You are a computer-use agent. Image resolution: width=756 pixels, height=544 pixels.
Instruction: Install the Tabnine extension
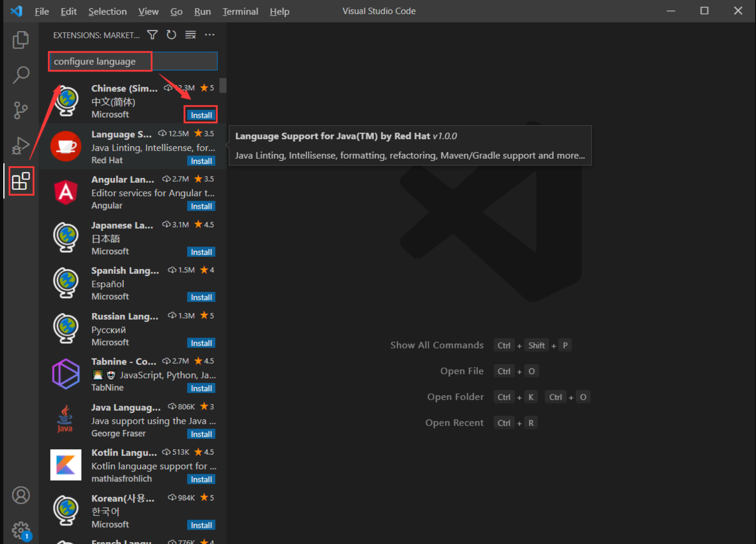(x=201, y=388)
